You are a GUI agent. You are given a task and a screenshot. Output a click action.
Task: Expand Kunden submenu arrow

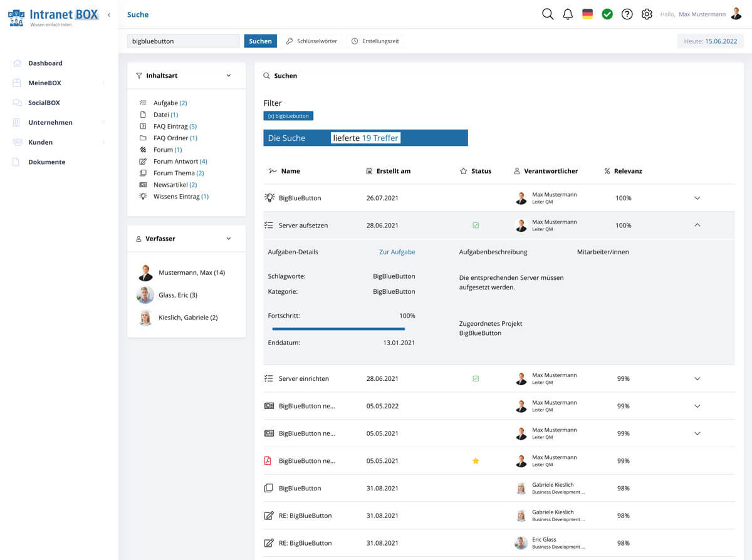(103, 142)
